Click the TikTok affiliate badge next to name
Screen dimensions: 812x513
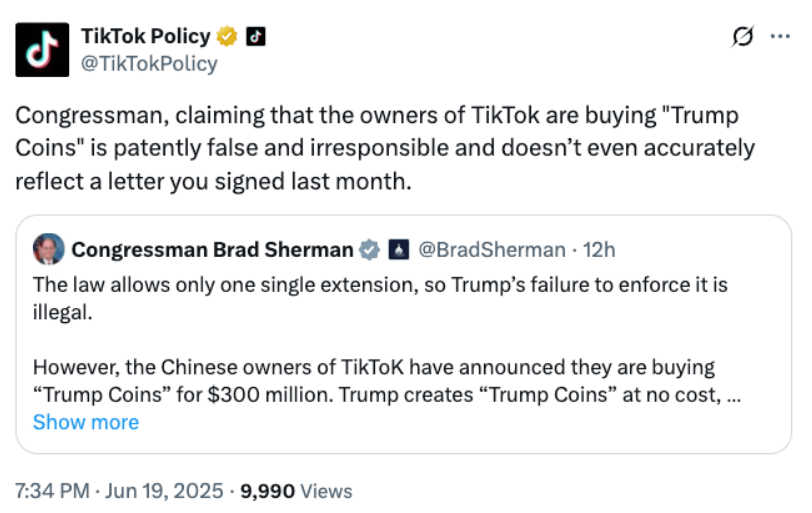tap(256, 36)
